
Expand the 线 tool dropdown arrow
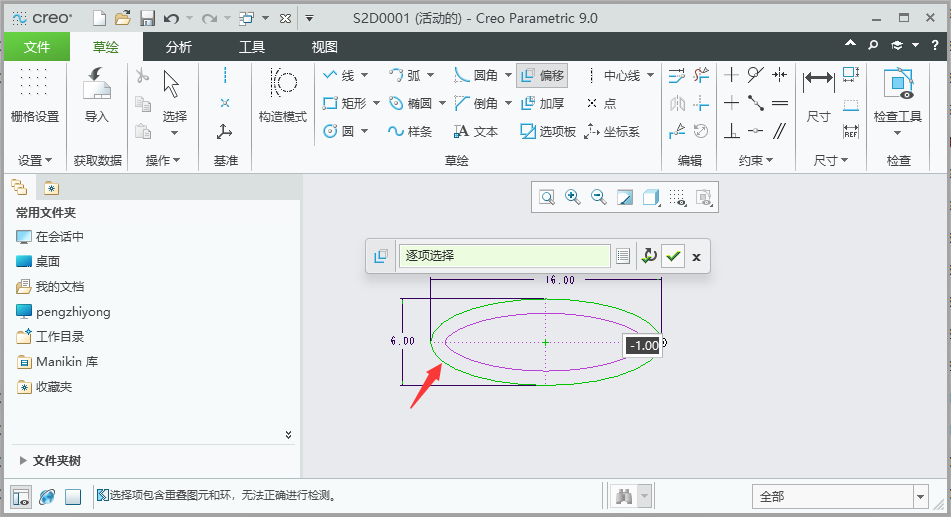point(365,75)
